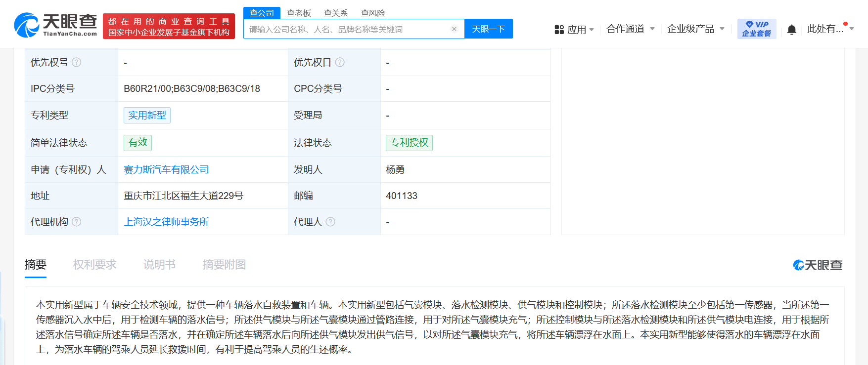The height and width of the screenshot is (365, 868).
Task: Switch to the 查关系 search tab
Action: 336,13
